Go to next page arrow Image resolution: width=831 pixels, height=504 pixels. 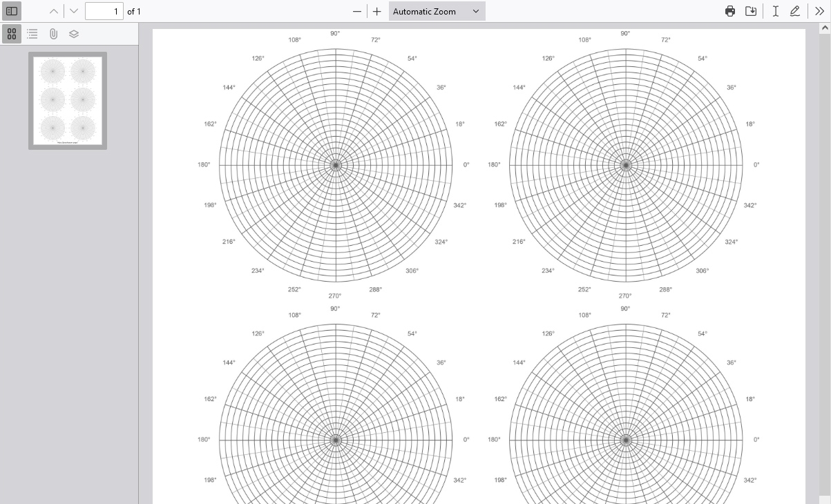click(x=74, y=11)
